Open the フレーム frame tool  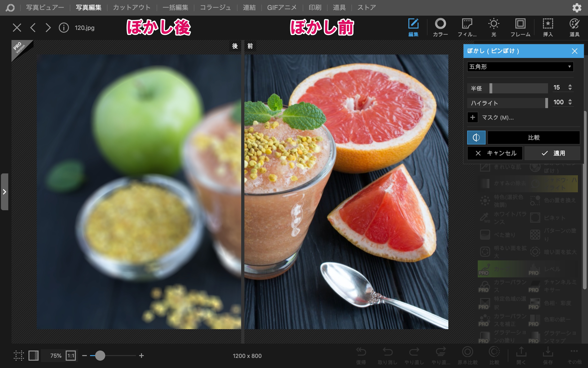(520, 28)
